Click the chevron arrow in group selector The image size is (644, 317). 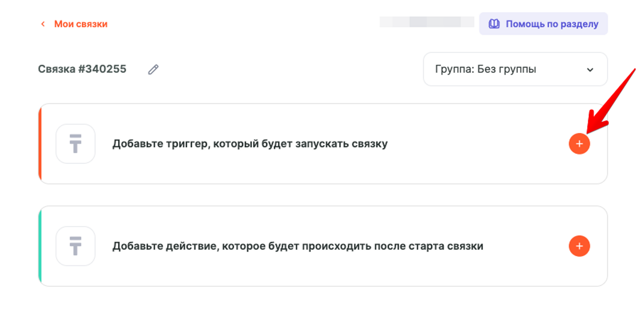pyautogui.click(x=590, y=70)
